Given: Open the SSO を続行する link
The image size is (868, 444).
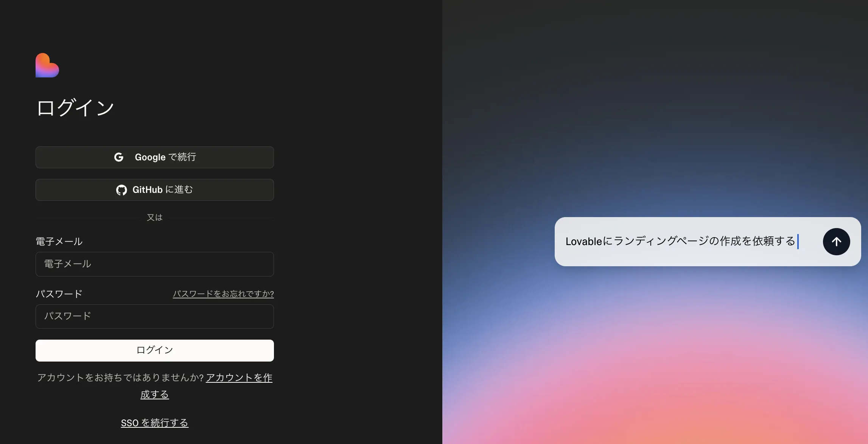Looking at the screenshot, I should click(154, 423).
